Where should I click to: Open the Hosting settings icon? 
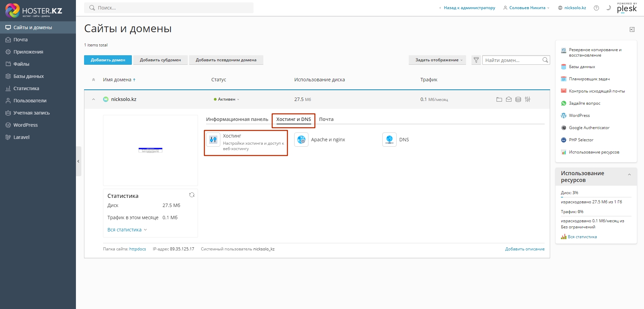click(213, 140)
